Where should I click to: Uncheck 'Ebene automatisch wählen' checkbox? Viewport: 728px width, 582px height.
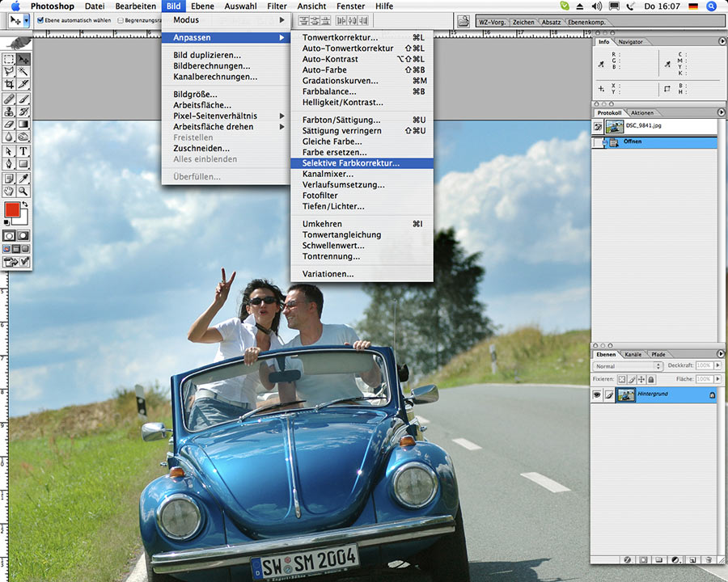(x=40, y=21)
